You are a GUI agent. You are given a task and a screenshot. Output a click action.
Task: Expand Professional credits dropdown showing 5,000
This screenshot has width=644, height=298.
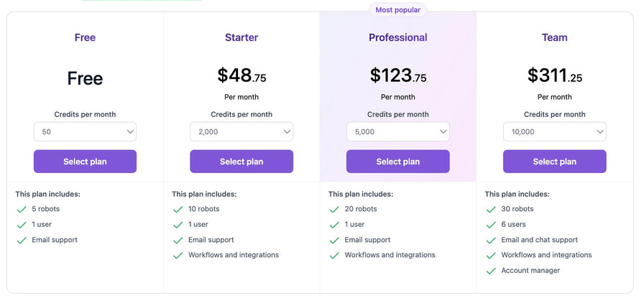398,131
